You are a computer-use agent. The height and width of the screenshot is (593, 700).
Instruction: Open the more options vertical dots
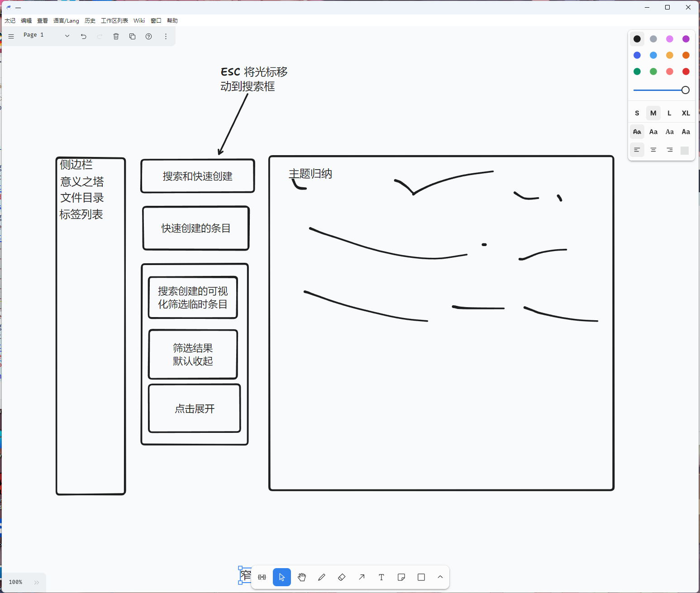(x=166, y=36)
